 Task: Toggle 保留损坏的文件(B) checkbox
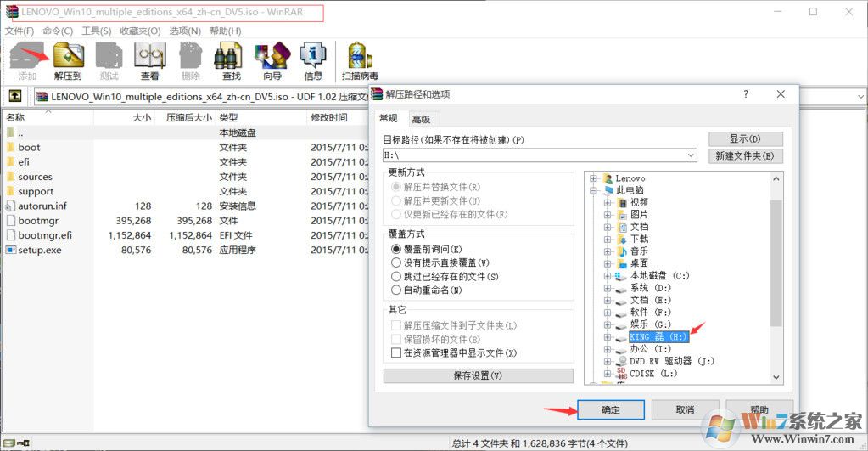pyautogui.click(x=396, y=339)
